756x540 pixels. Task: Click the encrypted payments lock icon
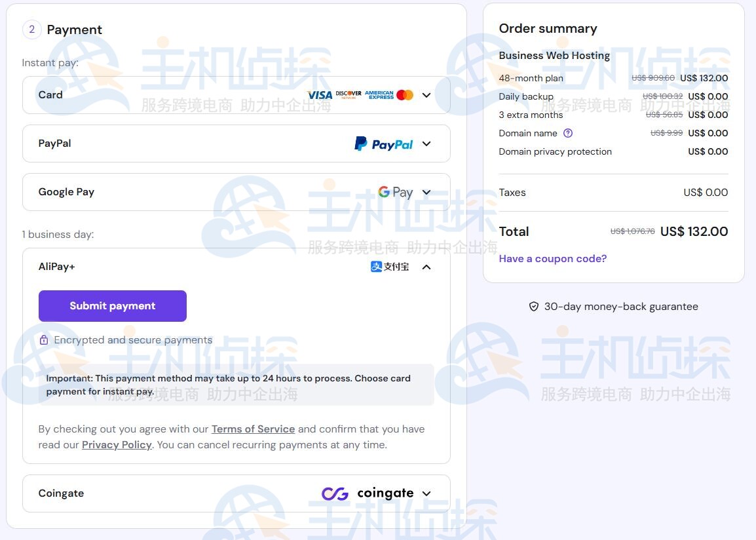pos(43,339)
